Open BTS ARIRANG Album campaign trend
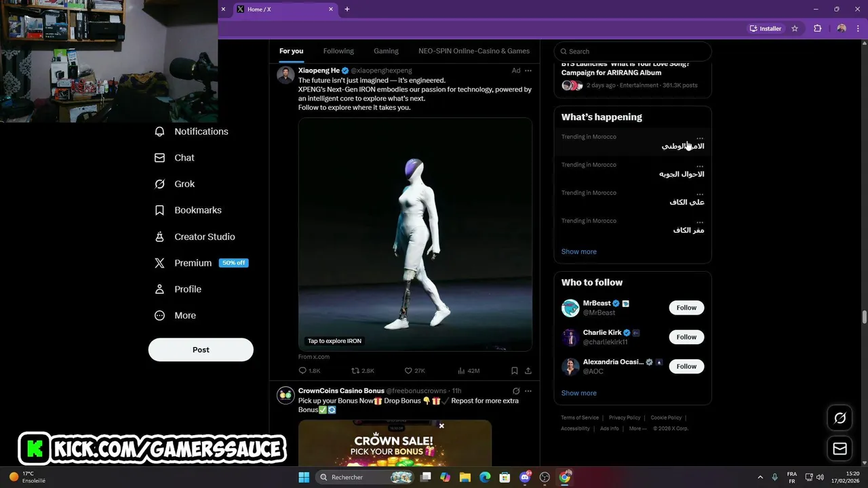 tap(632, 76)
